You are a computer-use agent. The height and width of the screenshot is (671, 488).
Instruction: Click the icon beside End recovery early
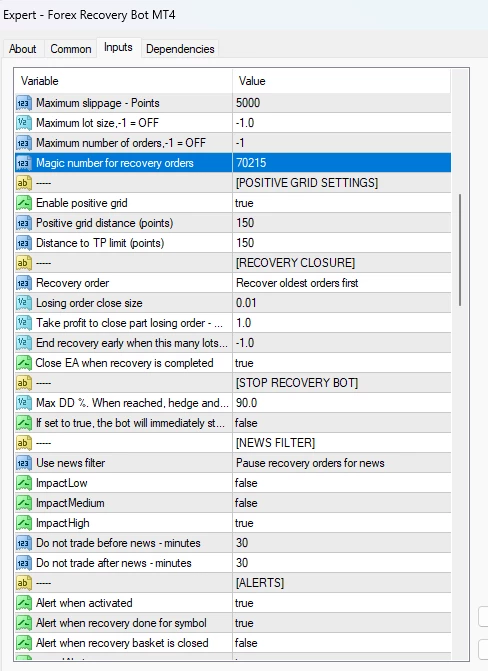[x=24, y=343]
